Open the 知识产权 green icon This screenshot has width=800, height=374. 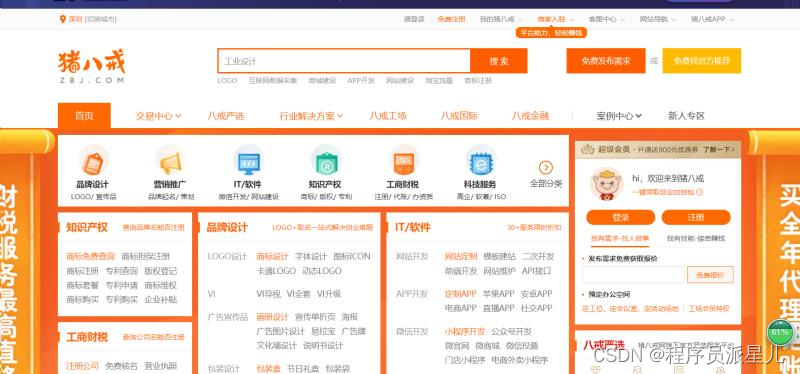[x=325, y=160]
